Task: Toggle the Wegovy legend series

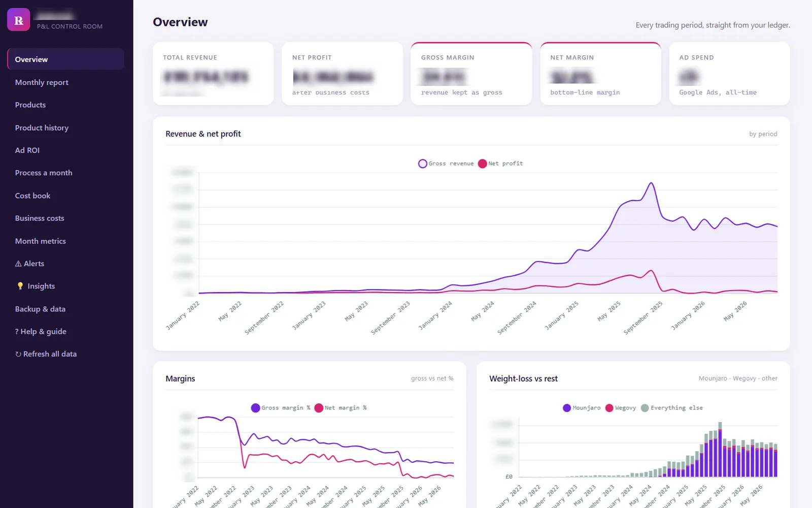Action: click(x=620, y=408)
